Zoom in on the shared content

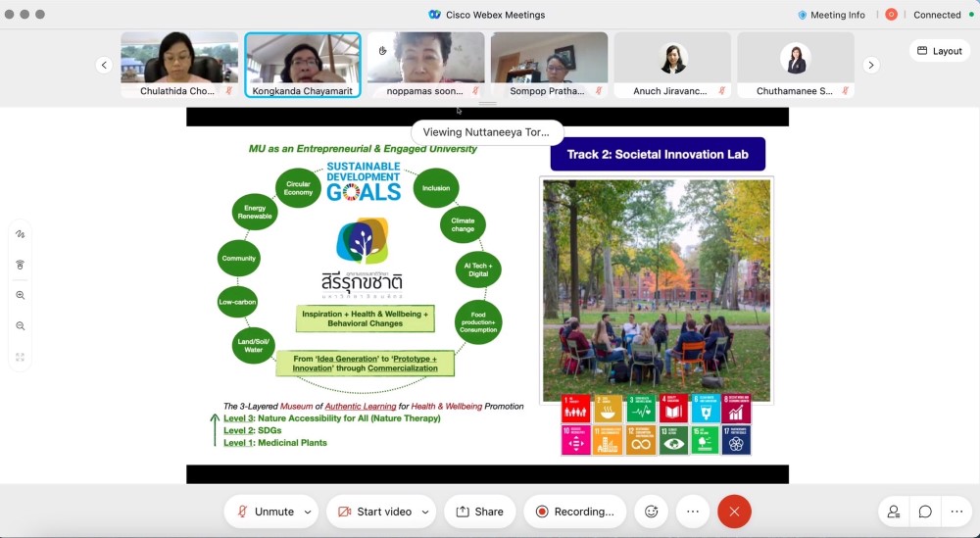pyautogui.click(x=20, y=295)
